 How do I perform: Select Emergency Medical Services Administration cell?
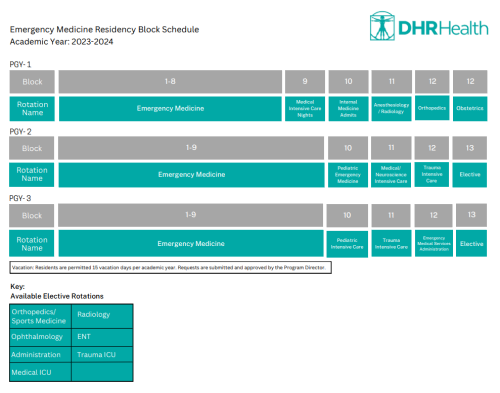434,244
